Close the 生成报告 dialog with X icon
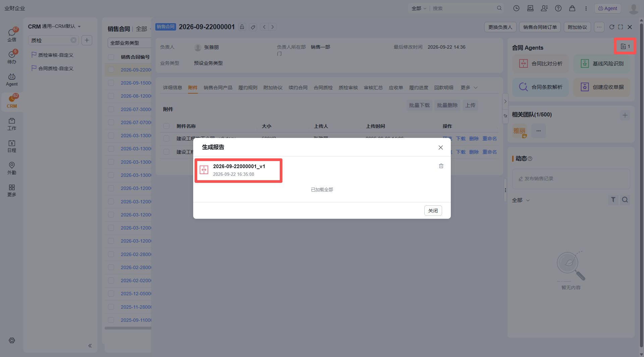The height and width of the screenshot is (357, 644). tap(441, 148)
